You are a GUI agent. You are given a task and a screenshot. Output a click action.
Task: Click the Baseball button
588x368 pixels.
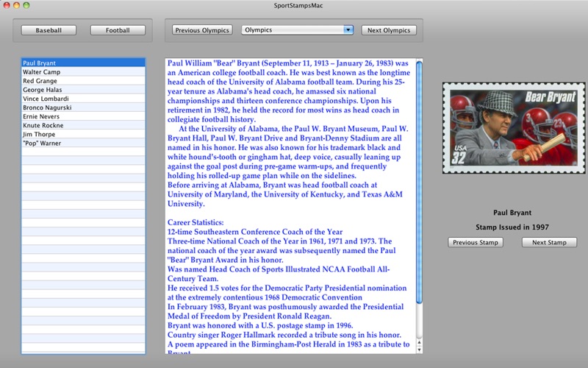click(49, 30)
